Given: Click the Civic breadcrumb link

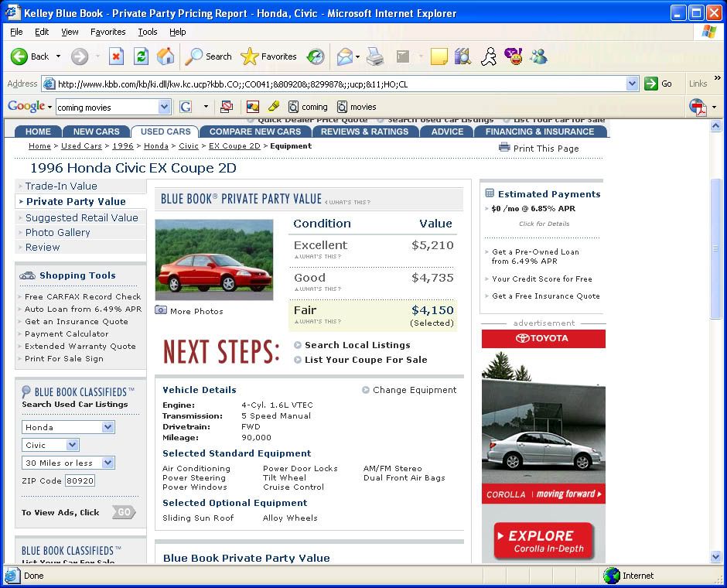Looking at the screenshot, I should coord(188,146).
